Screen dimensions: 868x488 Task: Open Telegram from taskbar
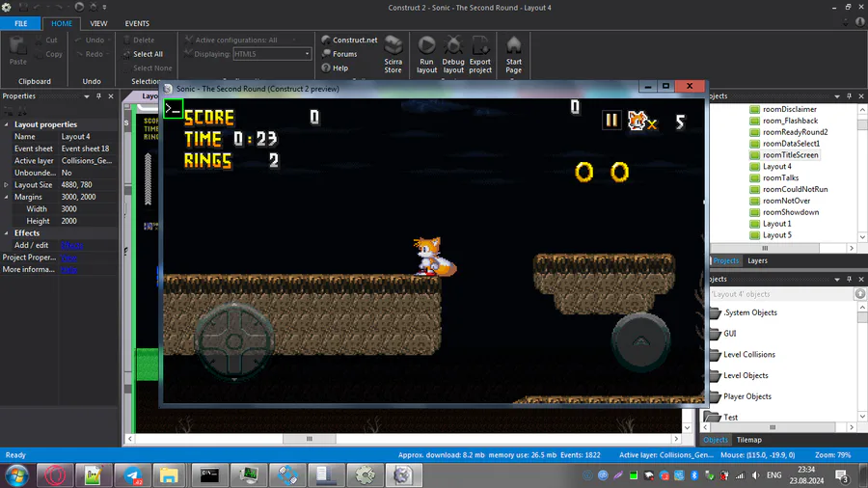(x=132, y=475)
